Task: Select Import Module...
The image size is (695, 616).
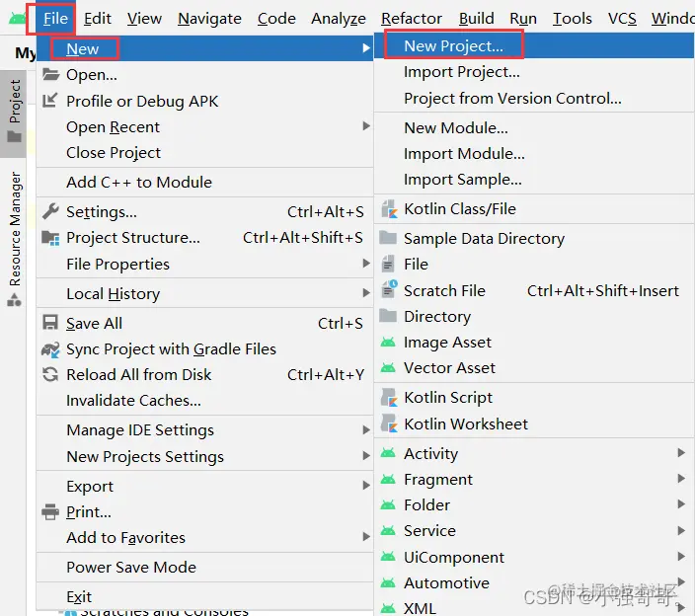Action: coord(534,154)
